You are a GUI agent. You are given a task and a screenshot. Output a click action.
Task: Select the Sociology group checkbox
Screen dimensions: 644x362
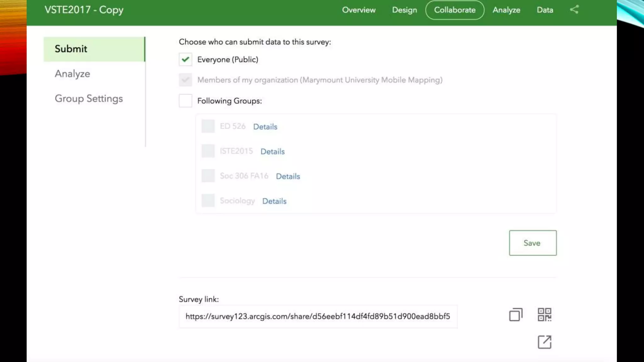coord(208,201)
